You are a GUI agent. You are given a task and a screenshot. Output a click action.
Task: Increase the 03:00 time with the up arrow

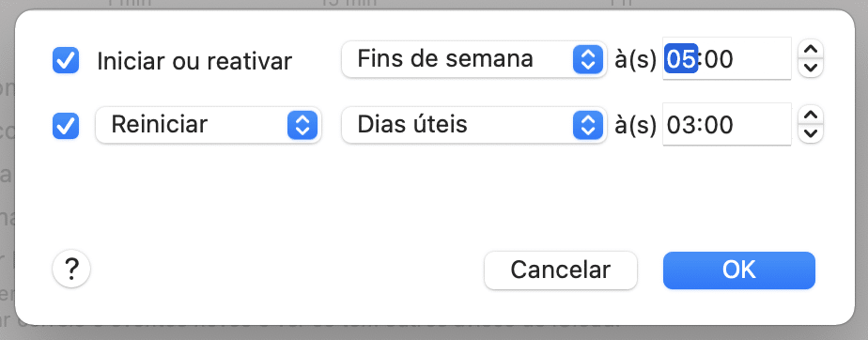point(811,116)
